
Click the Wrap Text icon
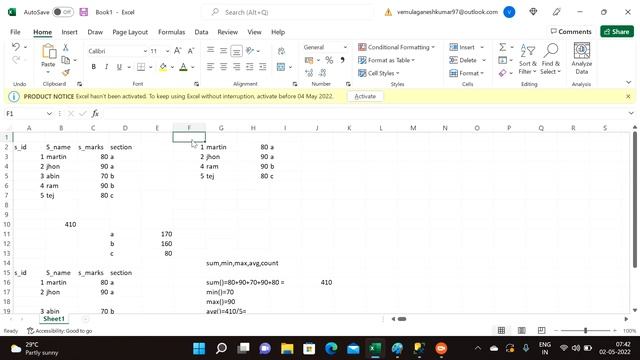(281, 51)
